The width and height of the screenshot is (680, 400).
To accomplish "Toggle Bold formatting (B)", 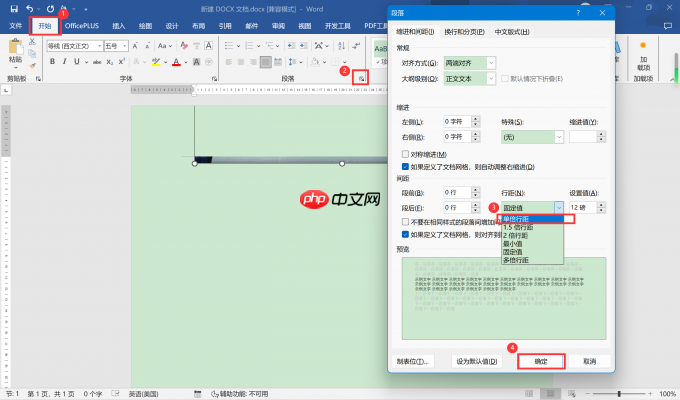I will (52, 62).
